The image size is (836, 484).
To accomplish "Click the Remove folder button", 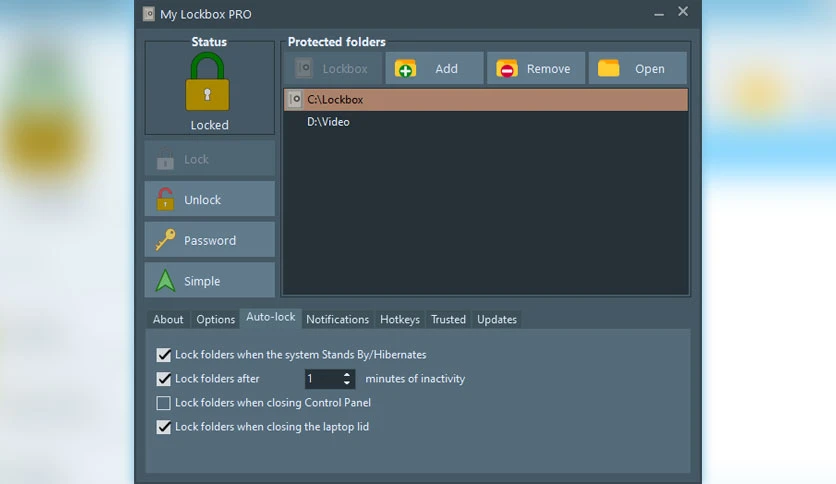I will [x=536, y=68].
